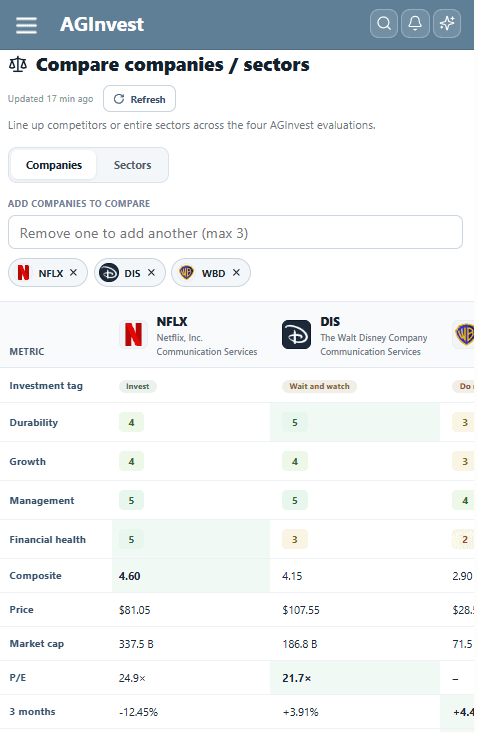The image size is (477, 732).
Task: Click the search magnifier icon
Action: [384, 23]
